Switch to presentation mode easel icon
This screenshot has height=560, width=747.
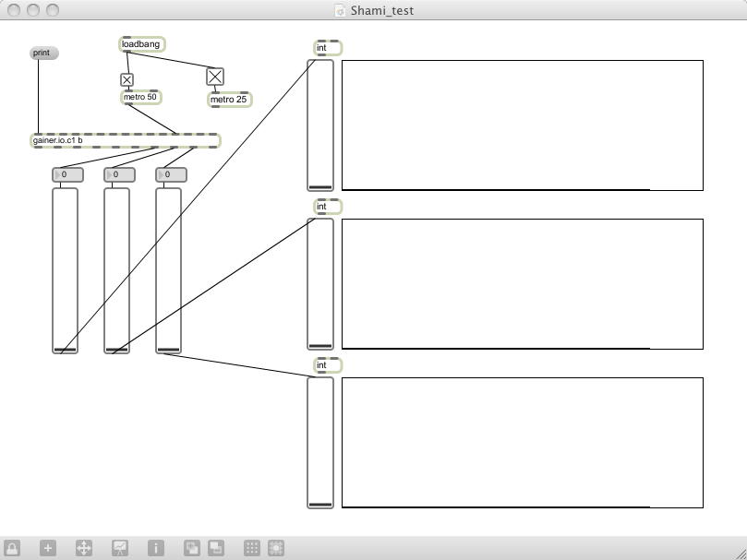tap(120, 548)
